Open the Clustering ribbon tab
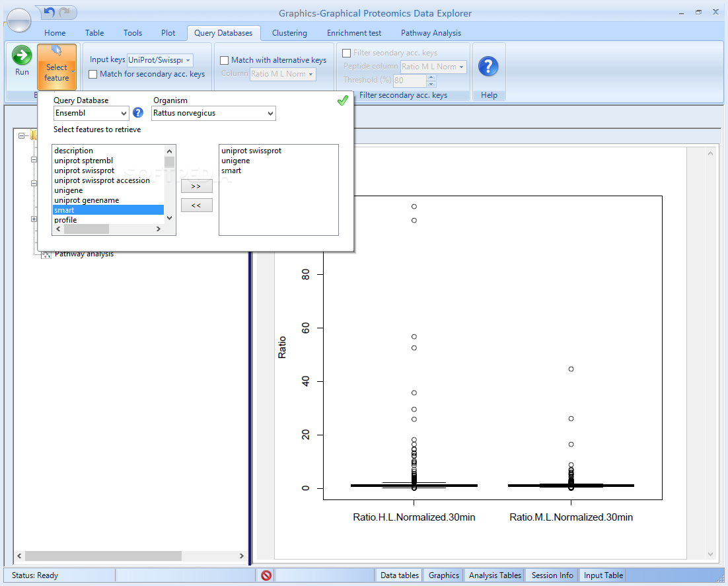 (289, 33)
